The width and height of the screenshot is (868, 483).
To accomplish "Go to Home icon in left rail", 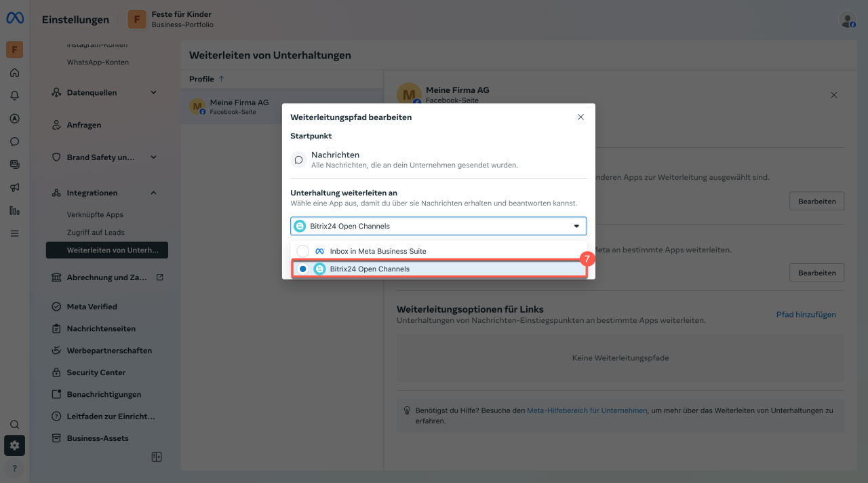I will pyautogui.click(x=14, y=73).
